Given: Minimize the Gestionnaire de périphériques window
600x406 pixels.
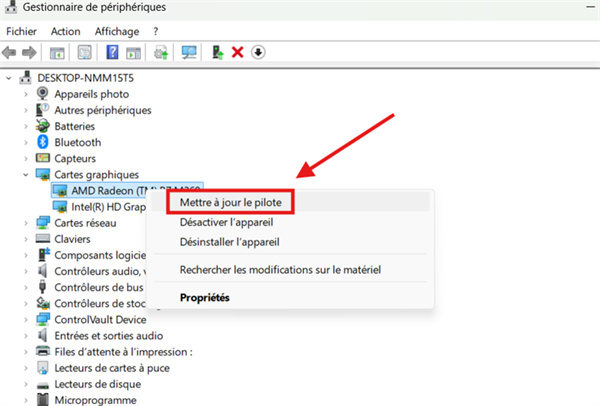Looking at the screenshot, I should click(x=590, y=7).
